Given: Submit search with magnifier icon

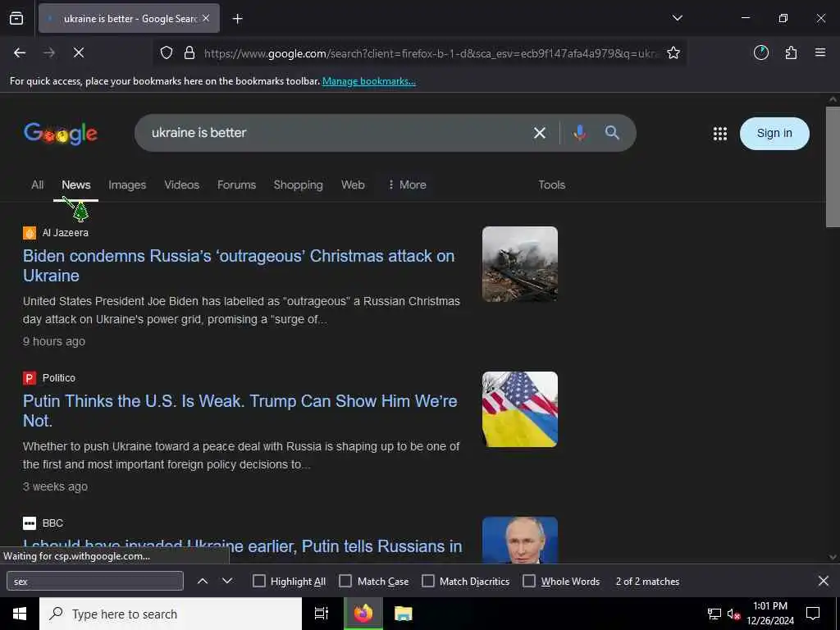Looking at the screenshot, I should coord(612,133).
